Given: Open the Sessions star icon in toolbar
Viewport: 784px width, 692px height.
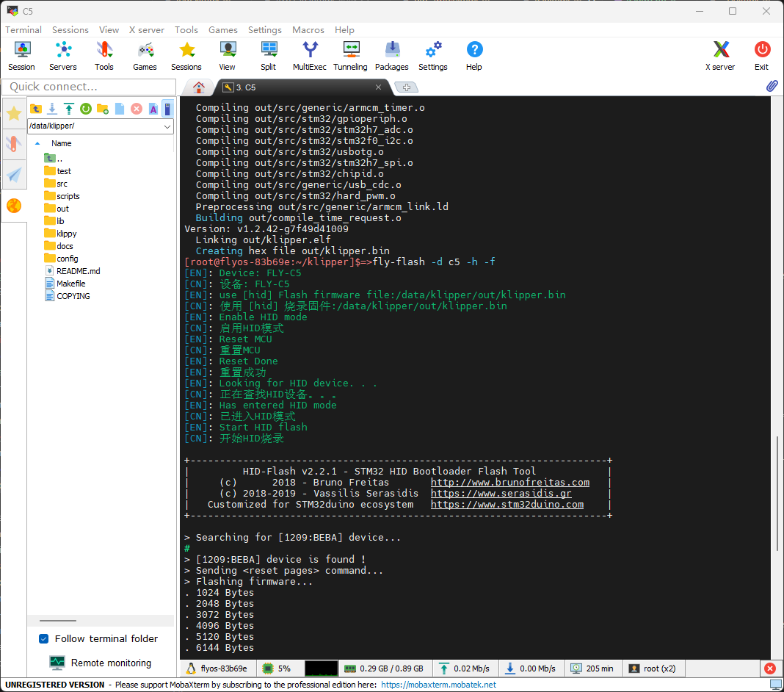Looking at the screenshot, I should [186, 56].
